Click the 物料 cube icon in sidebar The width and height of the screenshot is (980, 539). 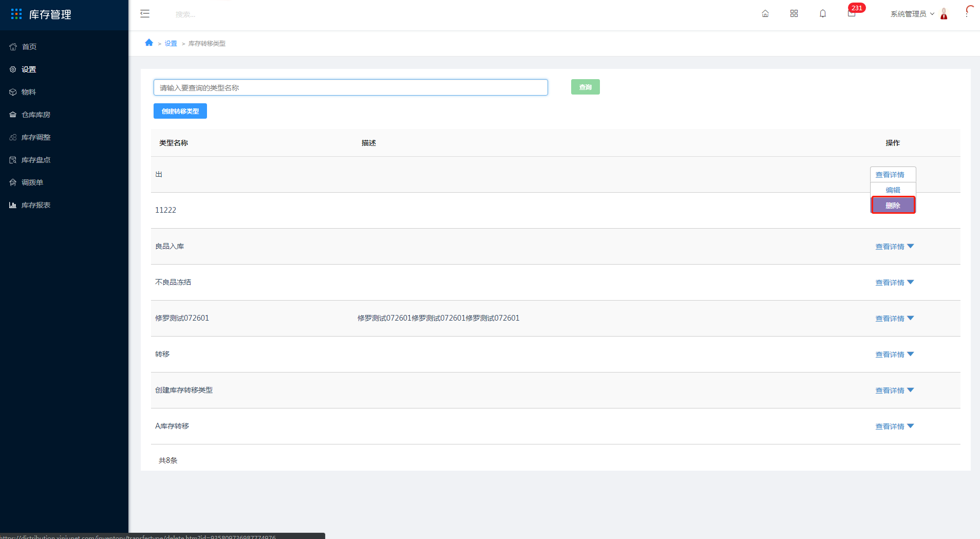pyautogui.click(x=13, y=92)
